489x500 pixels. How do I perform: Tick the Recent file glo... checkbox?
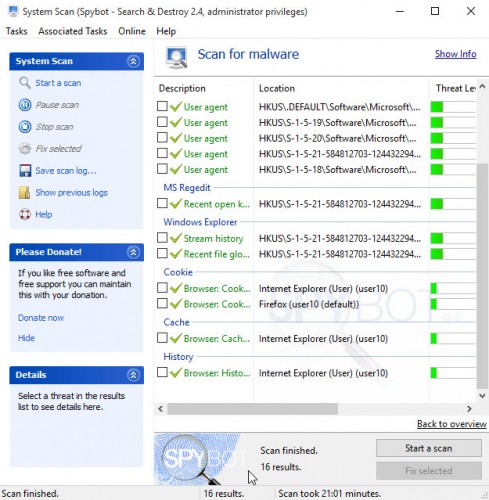click(x=162, y=253)
